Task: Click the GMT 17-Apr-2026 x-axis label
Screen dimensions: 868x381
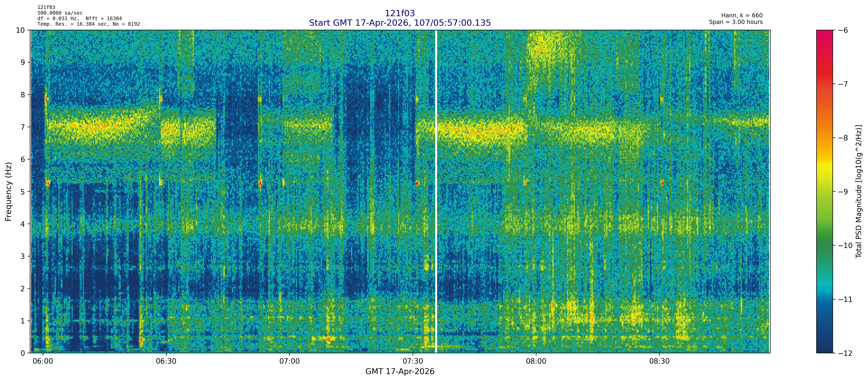Action: [400, 372]
